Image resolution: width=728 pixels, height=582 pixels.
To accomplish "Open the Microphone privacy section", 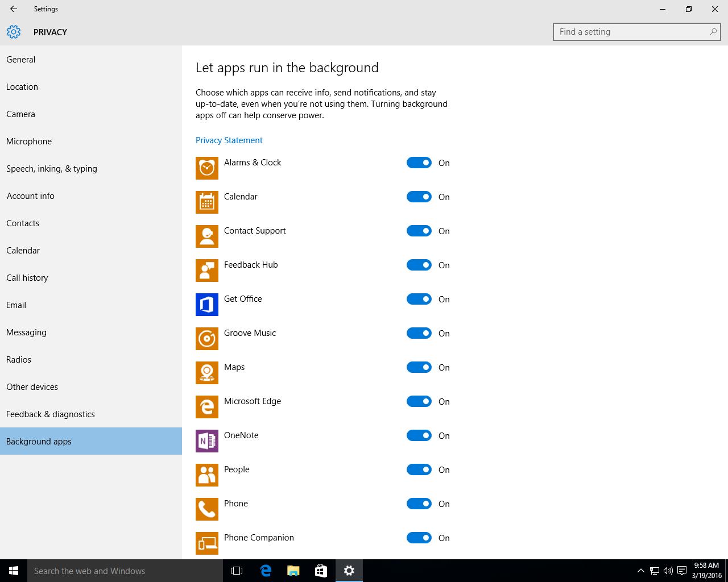I will tap(91, 141).
